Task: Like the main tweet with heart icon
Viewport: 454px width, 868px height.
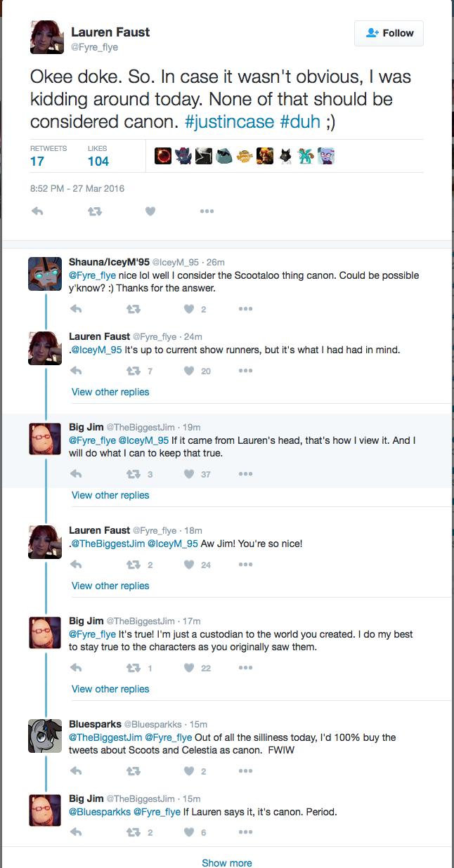Action: click(x=150, y=211)
